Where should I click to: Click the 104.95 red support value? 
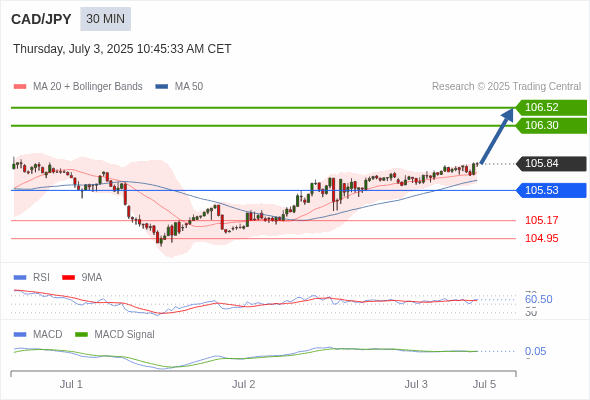(541, 238)
